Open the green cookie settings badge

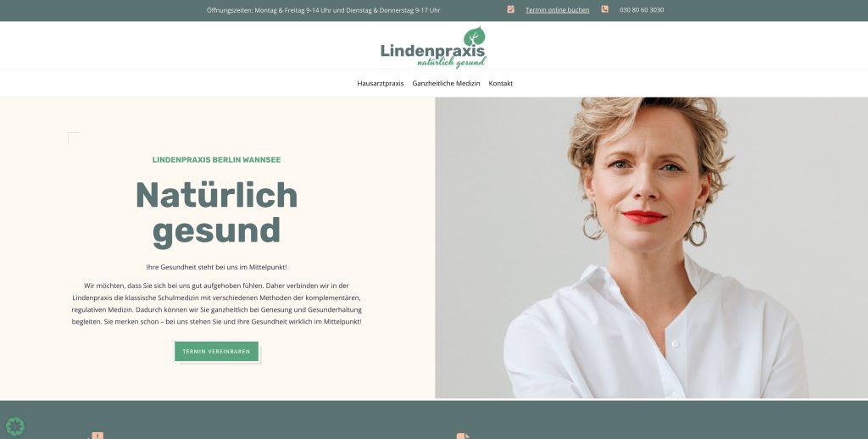pyautogui.click(x=15, y=426)
